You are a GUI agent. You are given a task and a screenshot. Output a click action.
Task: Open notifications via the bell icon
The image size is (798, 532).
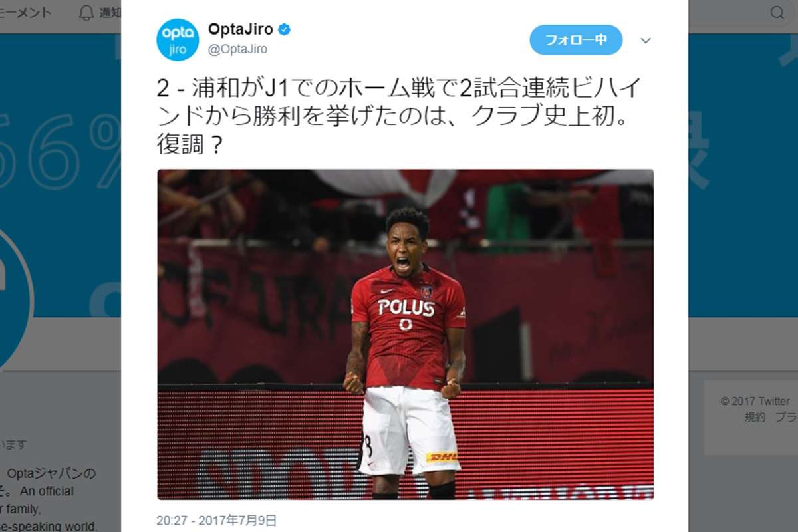click(x=86, y=13)
